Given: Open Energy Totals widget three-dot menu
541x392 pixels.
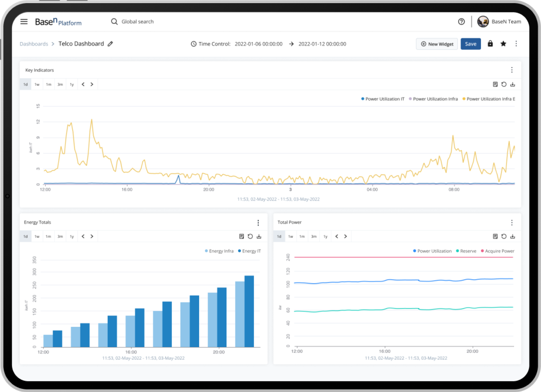Looking at the screenshot, I should tap(258, 223).
